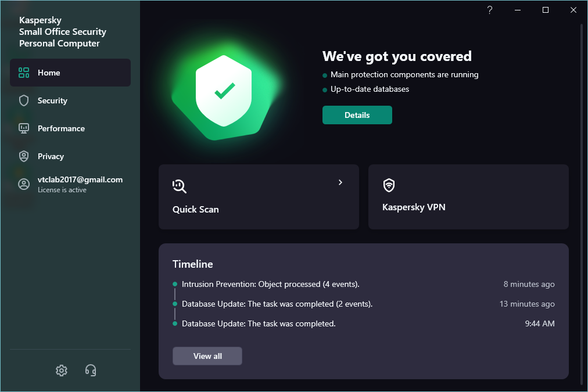Click the Kaspersky VPN shield icon
The width and height of the screenshot is (588, 392).
tap(389, 185)
